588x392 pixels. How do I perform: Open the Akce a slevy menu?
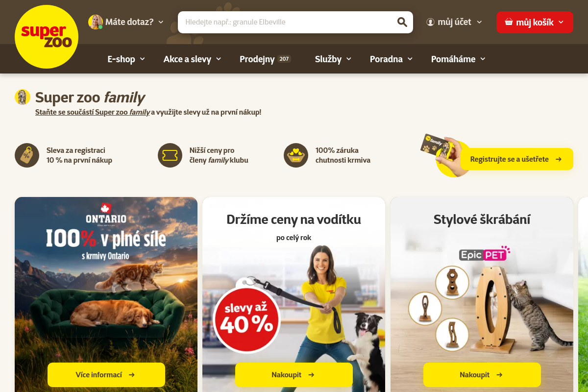coord(193,59)
